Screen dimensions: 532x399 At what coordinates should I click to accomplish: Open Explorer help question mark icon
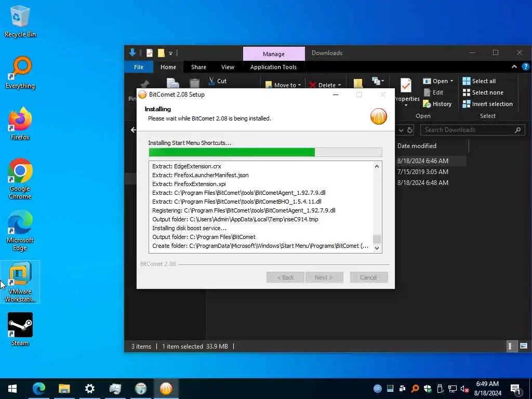point(525,67)
